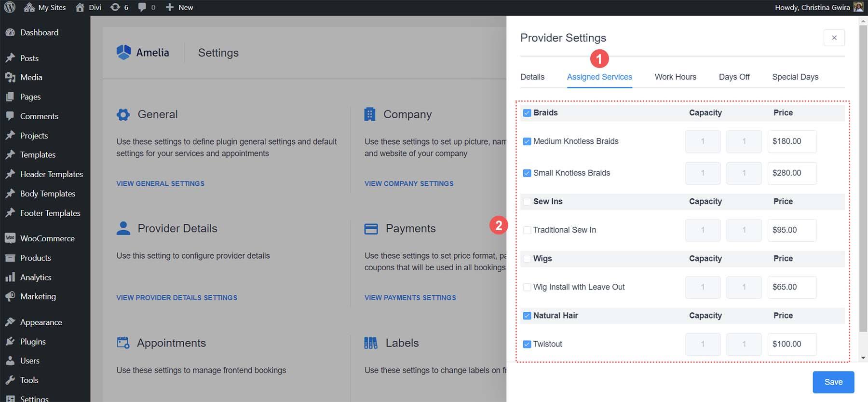Click the Twistout price field
Screen dimensions: 868x402
pos(792,344)
